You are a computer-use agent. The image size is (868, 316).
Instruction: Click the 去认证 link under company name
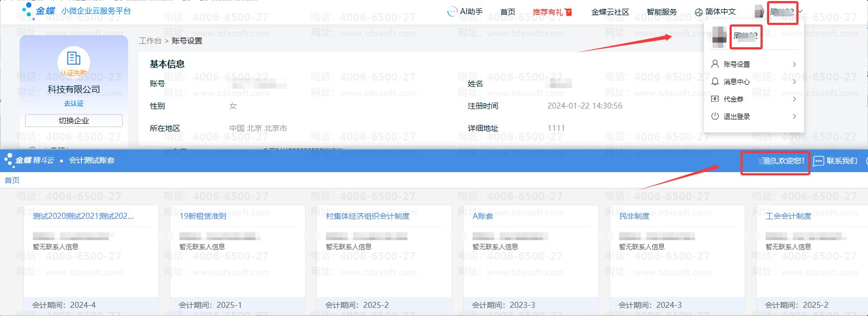pos(74,103)
